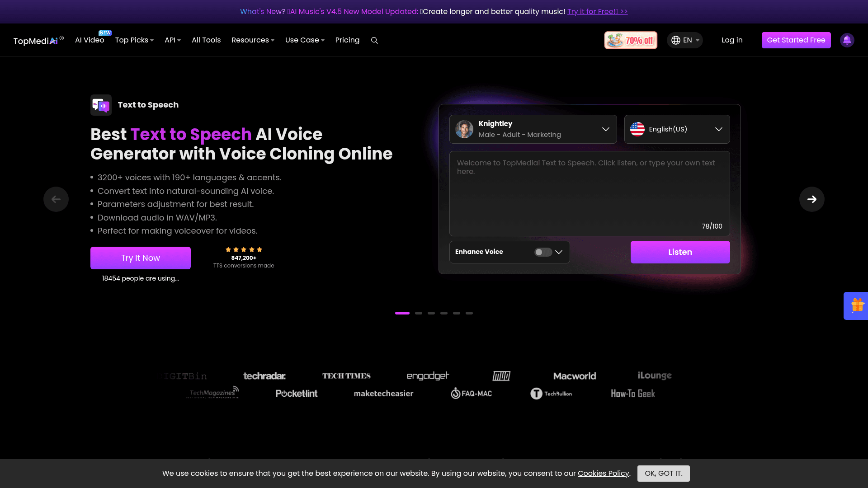
Task: Click the How-To Geek logo
Action: point(633,394)
